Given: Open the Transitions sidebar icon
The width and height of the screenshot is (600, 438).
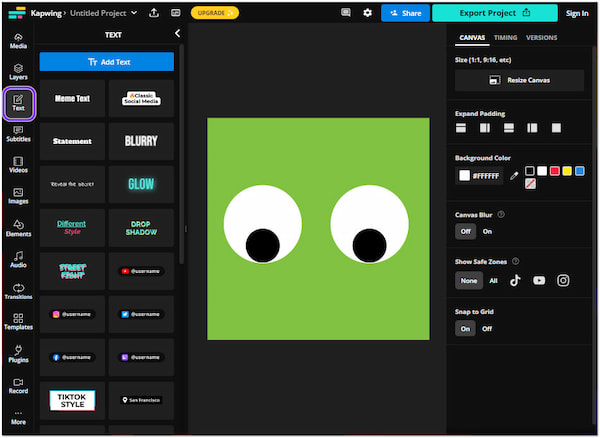Looking at the screenshot, I should [x=18, y=290].
